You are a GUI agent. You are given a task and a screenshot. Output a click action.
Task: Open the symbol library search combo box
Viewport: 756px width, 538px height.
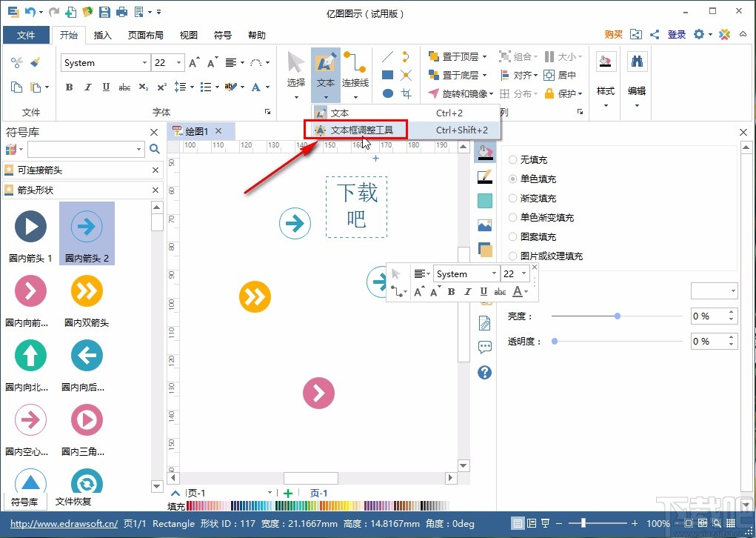[86, 149]
